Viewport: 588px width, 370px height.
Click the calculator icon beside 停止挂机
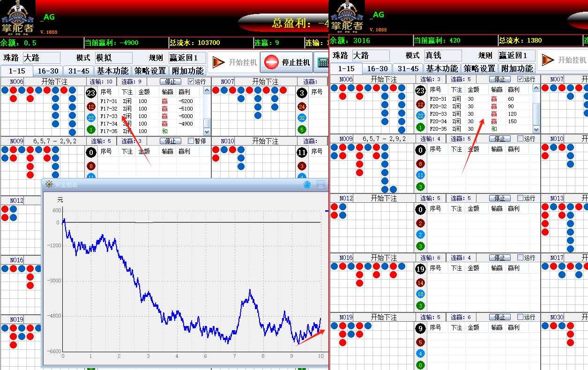[x=322, y=62]
